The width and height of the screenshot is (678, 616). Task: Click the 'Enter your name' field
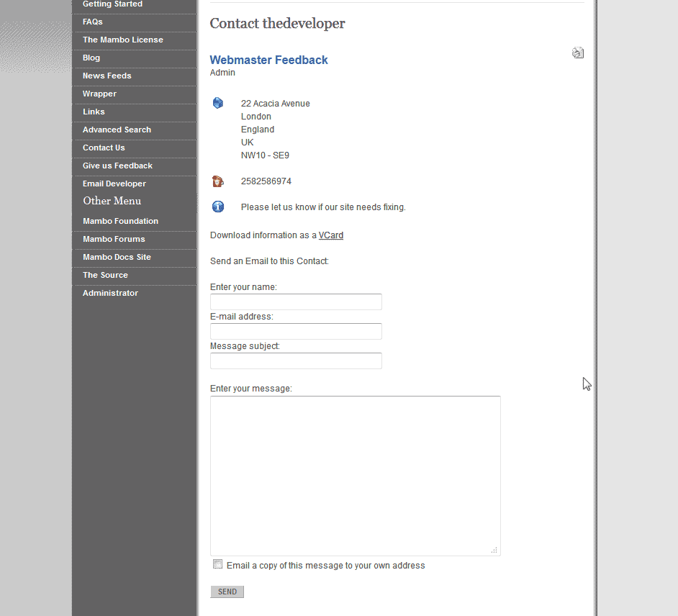296,302
